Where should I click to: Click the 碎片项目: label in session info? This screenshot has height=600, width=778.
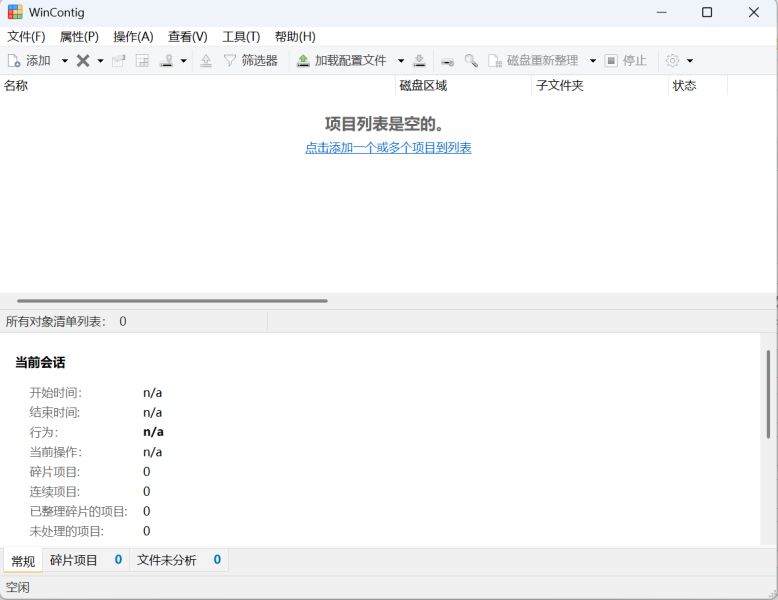tap(55, 472)
